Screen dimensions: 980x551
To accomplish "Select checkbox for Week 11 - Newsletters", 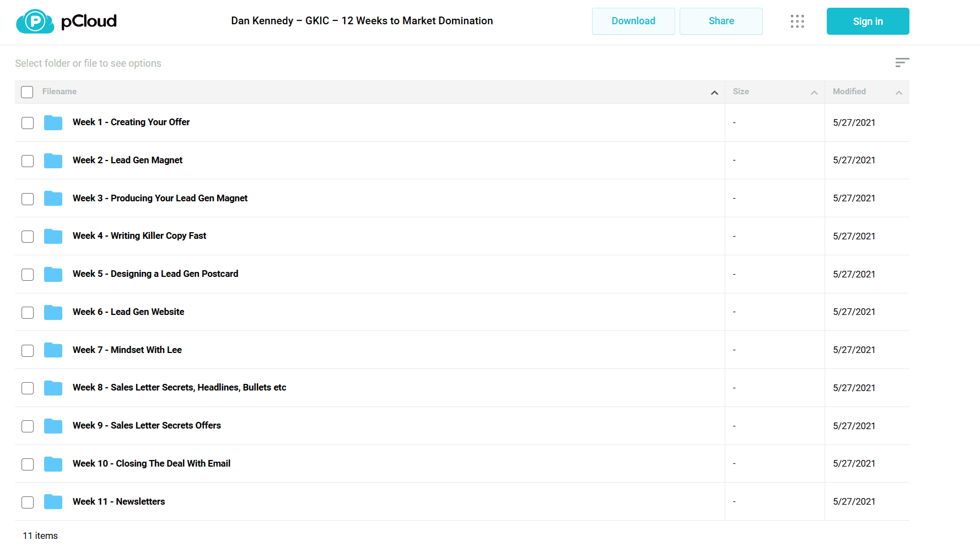I will pos(28,502).
